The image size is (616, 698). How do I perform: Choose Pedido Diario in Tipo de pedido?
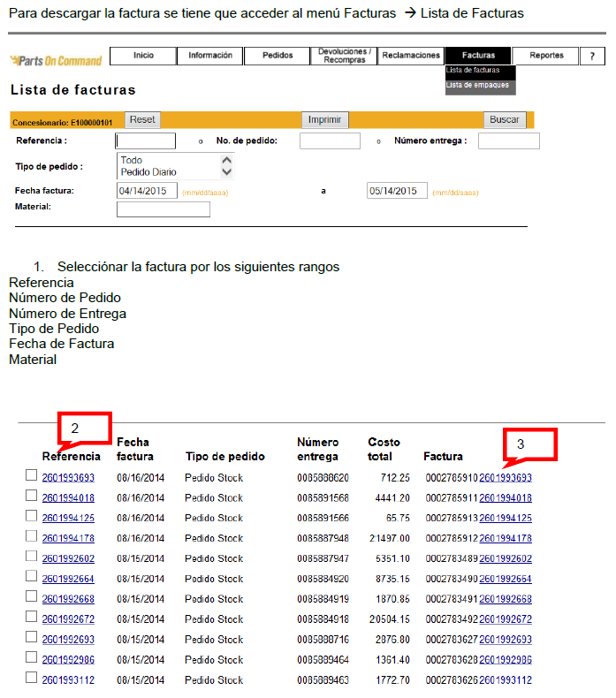click(148, 172)
